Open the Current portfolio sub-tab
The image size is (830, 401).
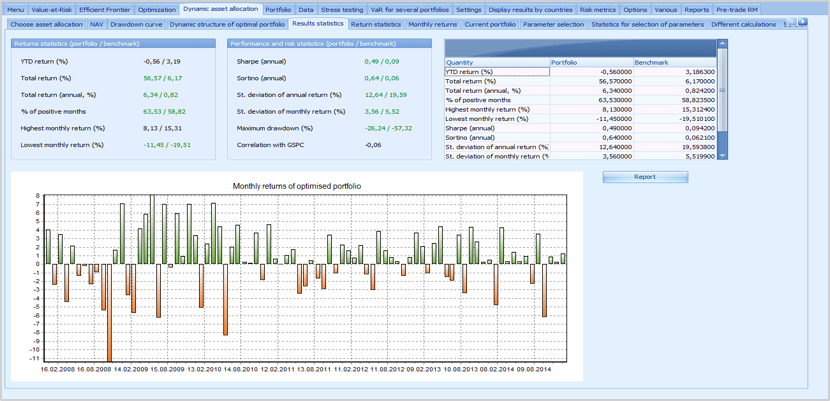[x=490, y=24]
